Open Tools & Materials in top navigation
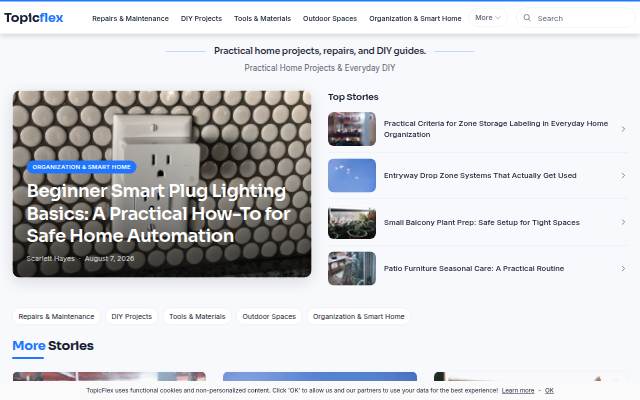640x400 pixels. pyautogui.click(x=262, y=18)
